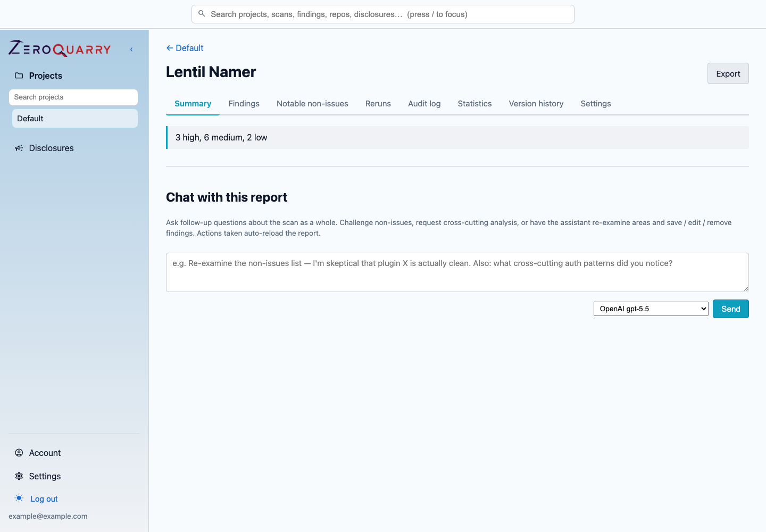Click the chat message text area
This screenshot has width=766, height=532.
coord(457,272)
